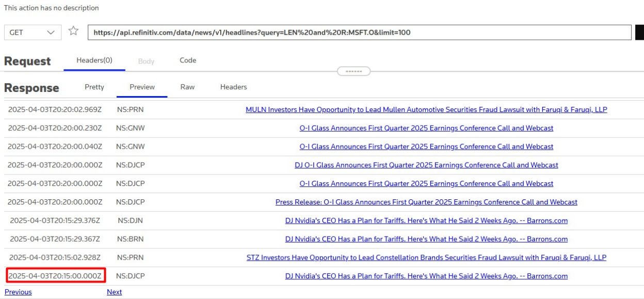This screenshot has height=299, width=644.
Task: Switch to the Headers(0) request tab
Action: pos(94,60)
